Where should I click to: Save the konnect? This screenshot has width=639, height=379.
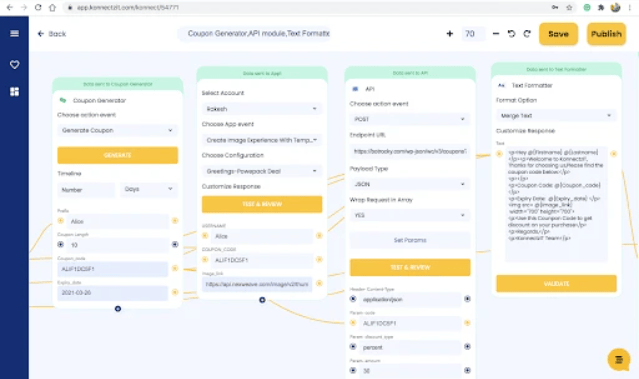click(558, 34)
